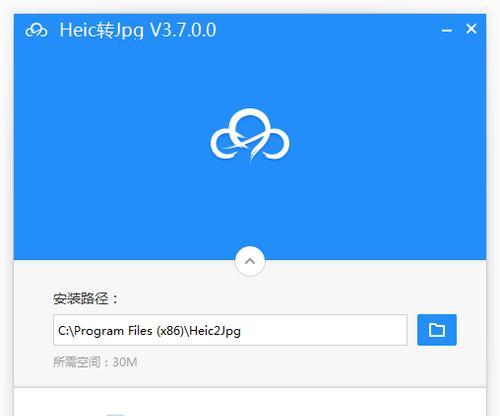Click the large cloud logo in banner
The height and width of the screenshot is (416, 500).
(x=250, y=135)
